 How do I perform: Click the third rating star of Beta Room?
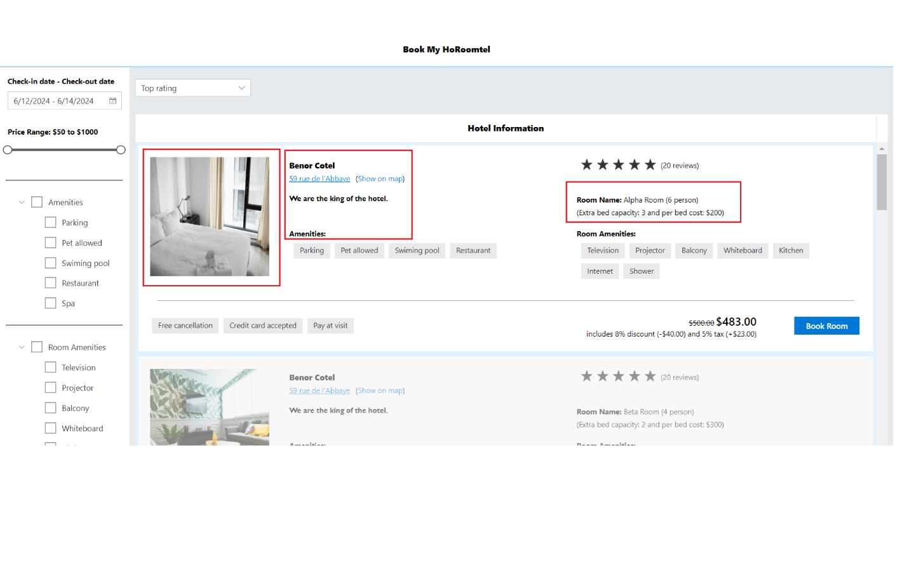[618, 377]
